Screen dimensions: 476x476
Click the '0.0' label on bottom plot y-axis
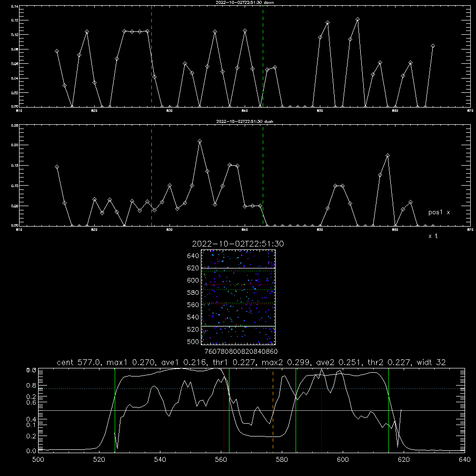click(31, 451)
